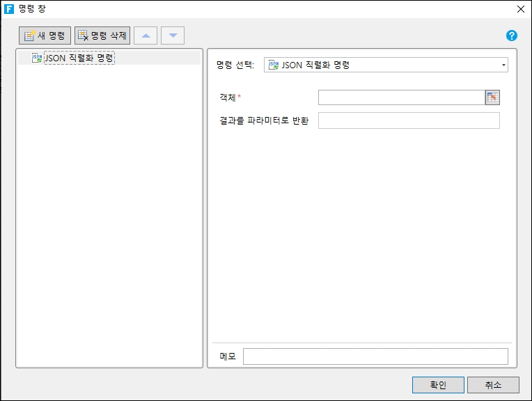Move the command up with the up arrow

[x=146, y=36]
